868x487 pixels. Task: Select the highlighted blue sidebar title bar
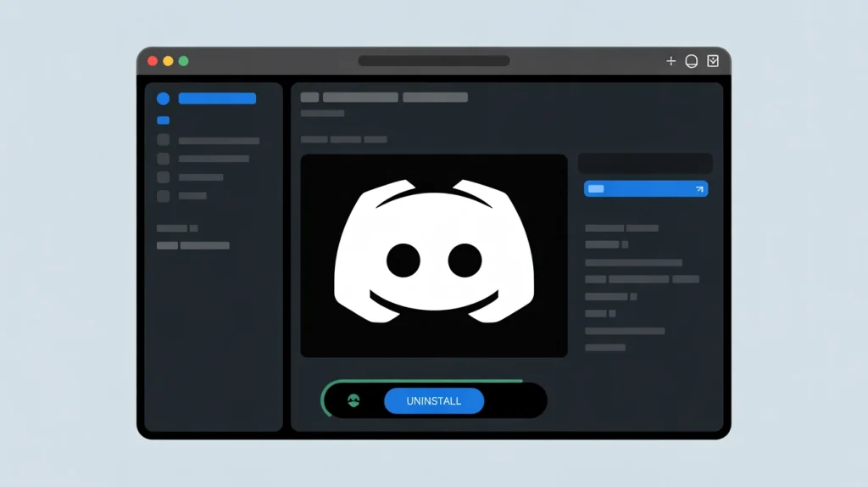[217, 98]
